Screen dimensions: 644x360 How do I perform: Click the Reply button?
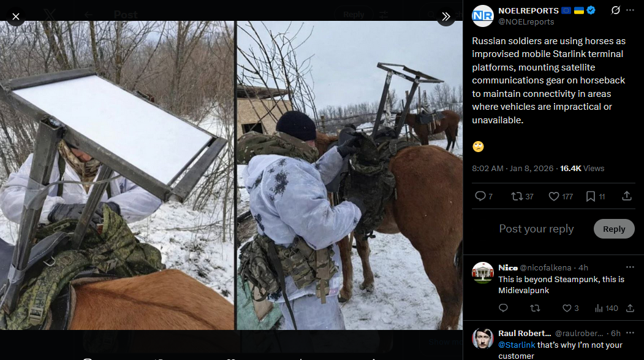(x=614, y=229)
